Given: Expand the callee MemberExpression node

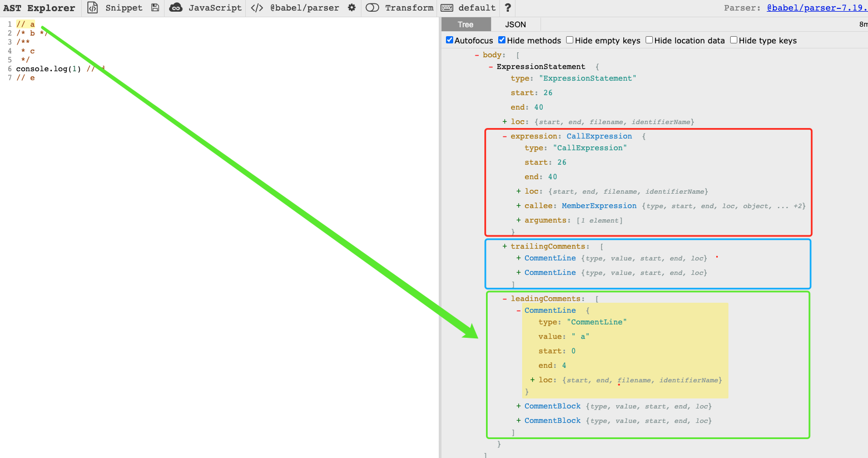Looking at the screenshot, I should pos(519,206).
